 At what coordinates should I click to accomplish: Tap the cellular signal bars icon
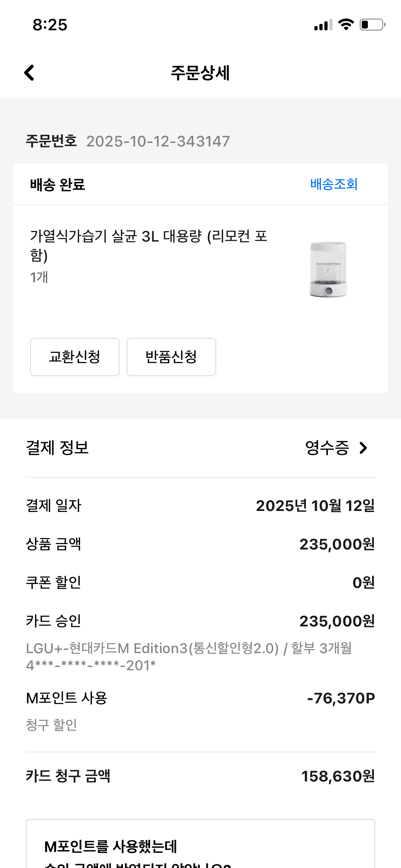[x=323, y=25]
